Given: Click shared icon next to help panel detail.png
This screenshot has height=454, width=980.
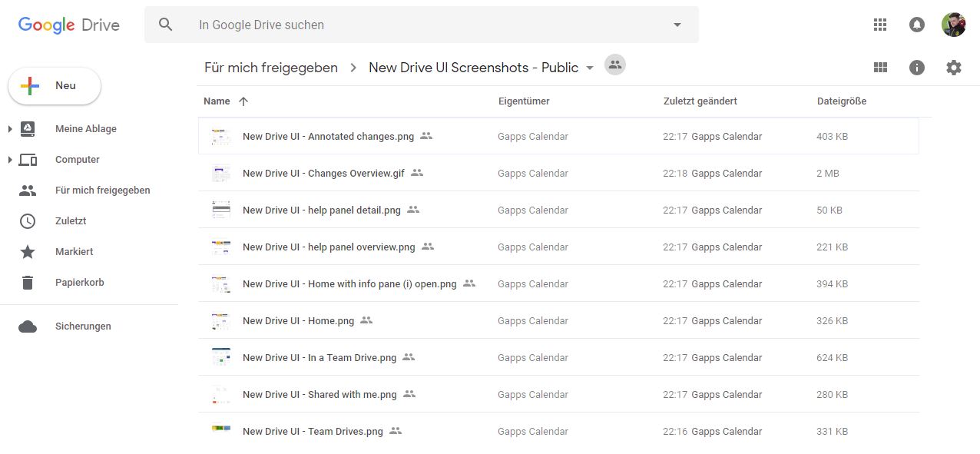Looking at the screenshot, I should [x=413, y=210].
